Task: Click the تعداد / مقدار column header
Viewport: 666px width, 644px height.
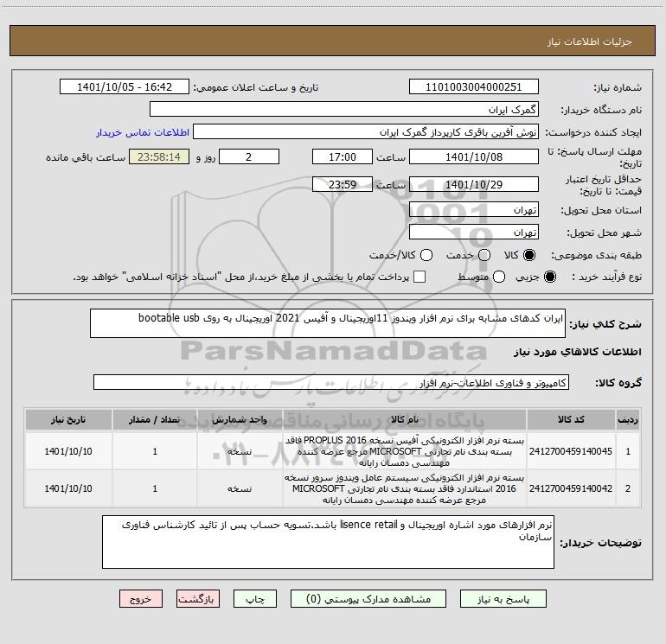Action: [x=155, y=420]
